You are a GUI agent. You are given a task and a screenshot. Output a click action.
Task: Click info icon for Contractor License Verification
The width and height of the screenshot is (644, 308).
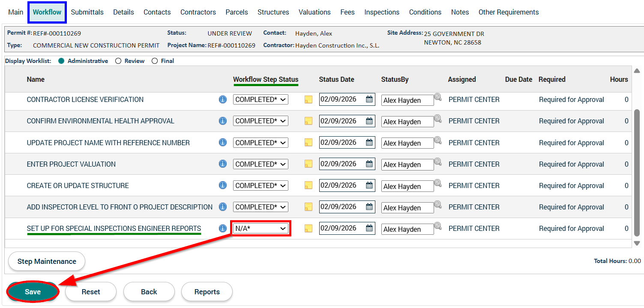(222, 99)
